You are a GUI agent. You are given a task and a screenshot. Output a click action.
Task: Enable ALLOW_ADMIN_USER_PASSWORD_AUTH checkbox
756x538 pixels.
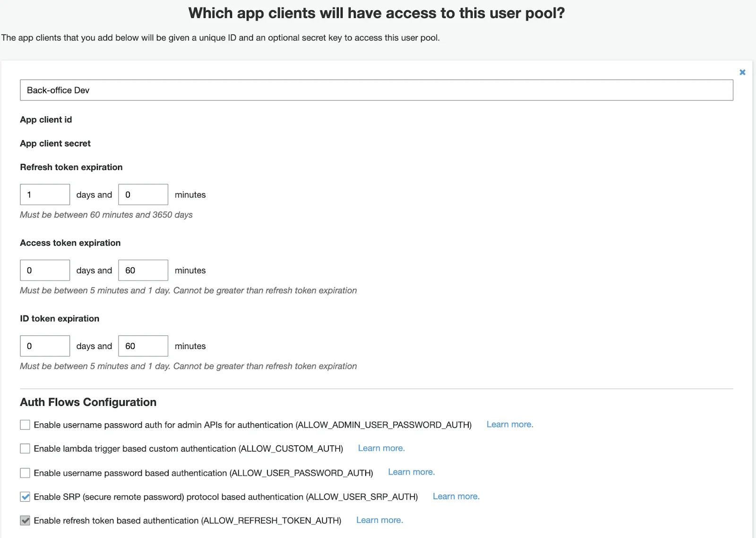click(25, 425)
